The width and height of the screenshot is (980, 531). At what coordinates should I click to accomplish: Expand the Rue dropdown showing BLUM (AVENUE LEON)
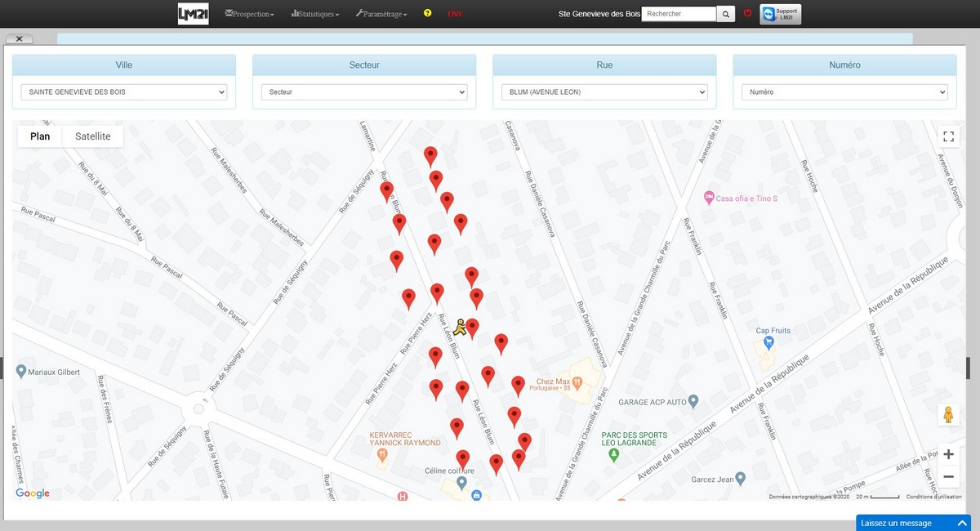click(x=604, y=92)
